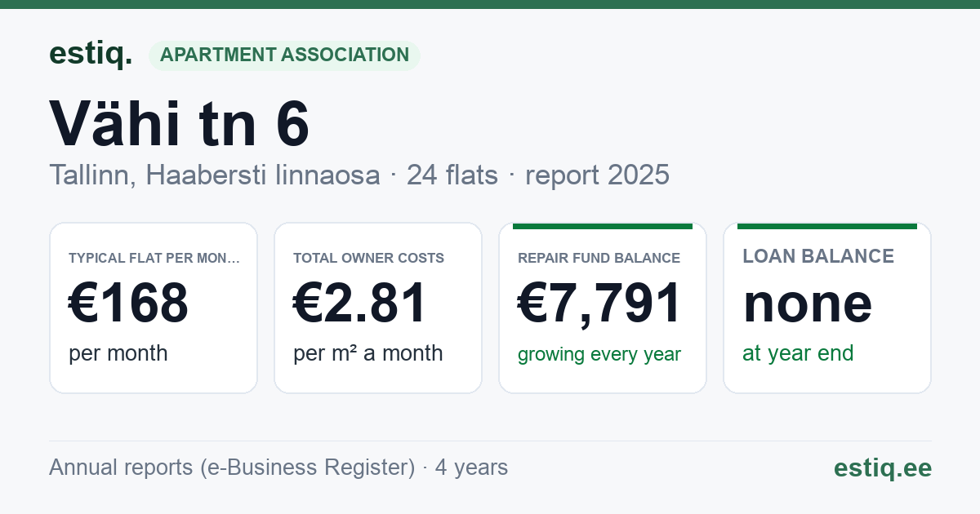This screenshot has width=980, height=514.
Task: Click the estiq. logo
Action: [x=91, y=54]
